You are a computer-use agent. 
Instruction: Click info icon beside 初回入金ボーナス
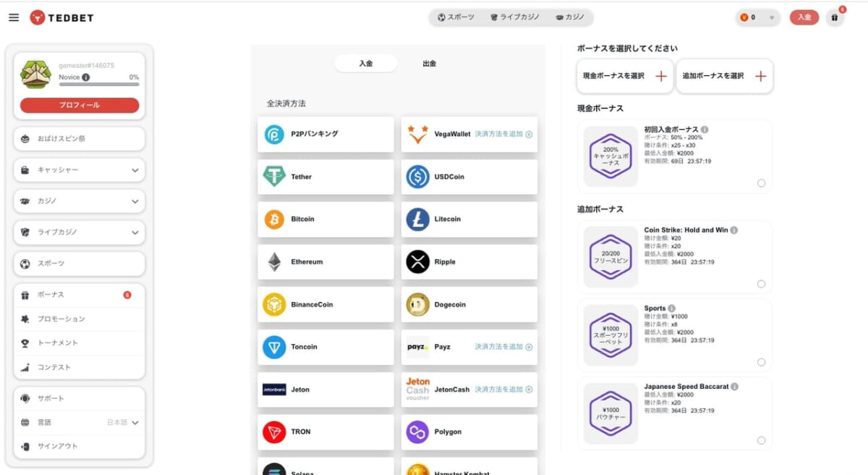click(x=705, y=130)
